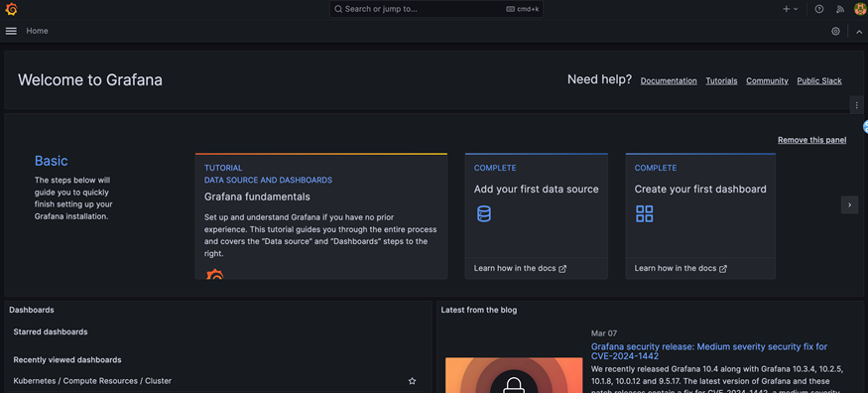Open dashboard settings gear icon
The height and width of the screenshot is (393, 868).
tap(835, 31)
